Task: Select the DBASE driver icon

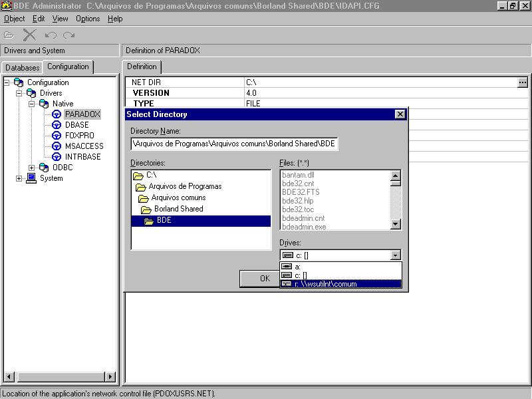Action: [57, 125]
